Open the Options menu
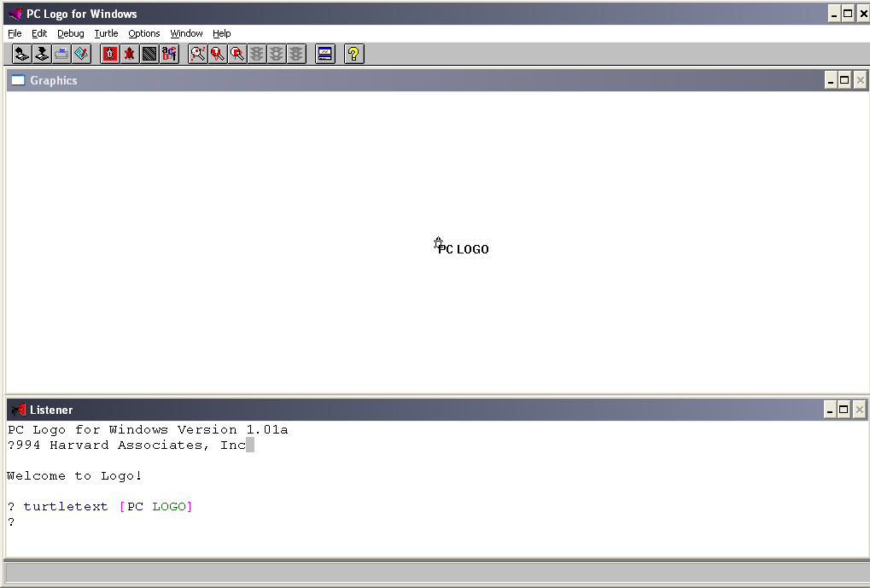This screenshot has width=870, height=588. pos(144,33)
